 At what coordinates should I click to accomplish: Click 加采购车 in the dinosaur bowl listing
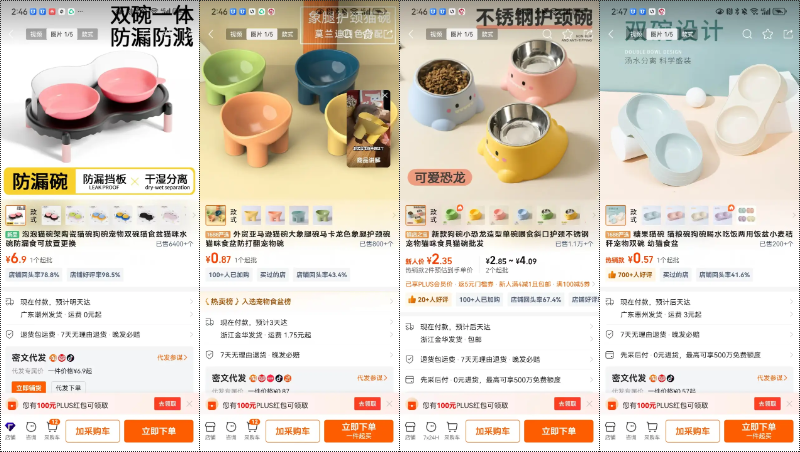click(492, 431)
